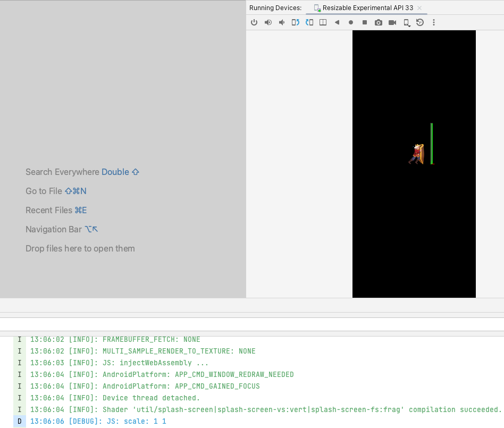The height and width of the screenshot is (428, 504).
Task: Select the FRAMEBUFFER_FETCH: NONE log line
Action: pyautogui.click(x=115, y=340)
